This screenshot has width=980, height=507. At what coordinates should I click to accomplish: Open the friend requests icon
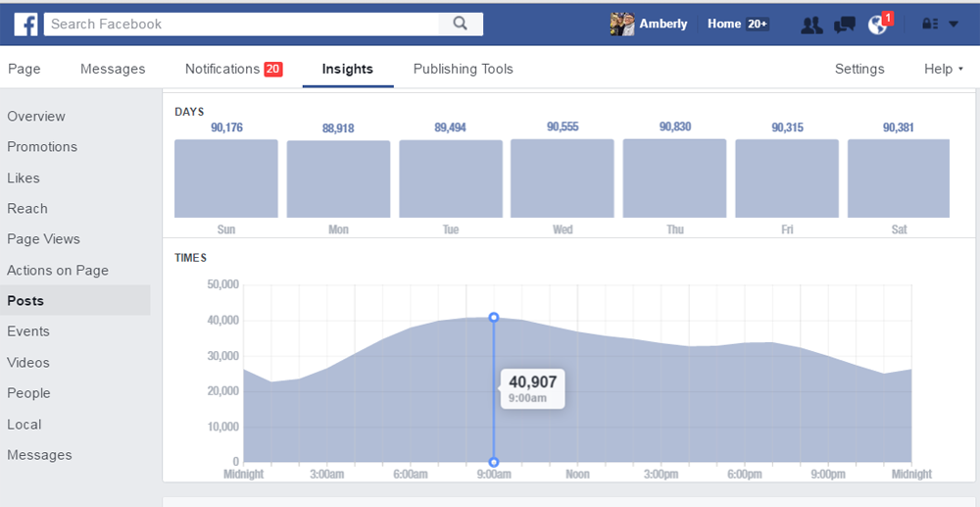[x=811, y=25]
